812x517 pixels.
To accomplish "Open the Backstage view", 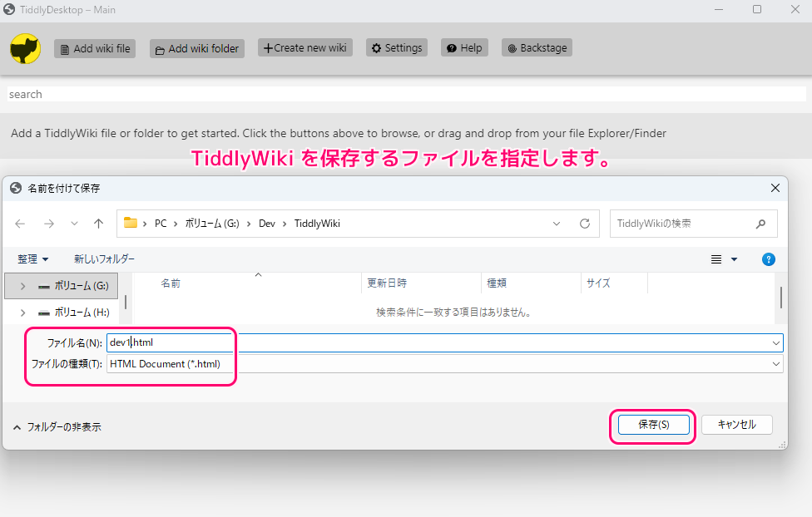I will [x=536, y=47].
